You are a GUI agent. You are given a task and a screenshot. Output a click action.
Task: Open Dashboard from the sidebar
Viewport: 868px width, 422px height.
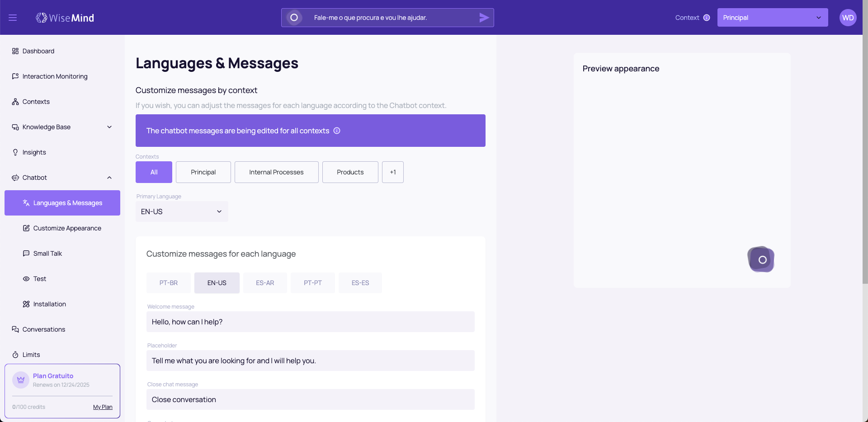(38, 51)
